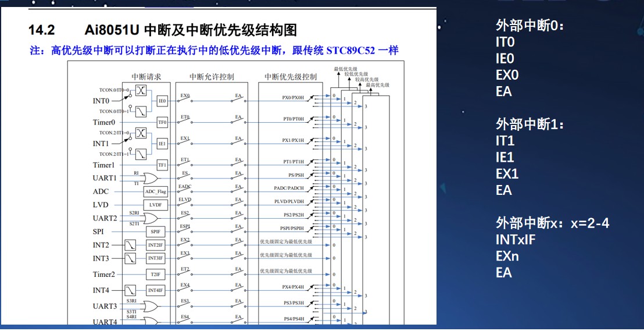This screenshot has height=331, width=644.
Task: Click the LVD source label
Action: click(101, 205)
